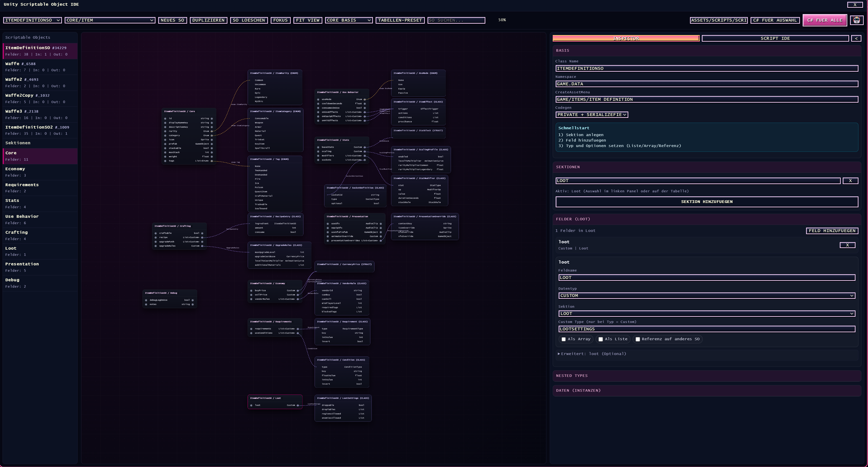868x467 pixels.
Task: Open the robot assistant icon
Action: [x=857, y=20]
